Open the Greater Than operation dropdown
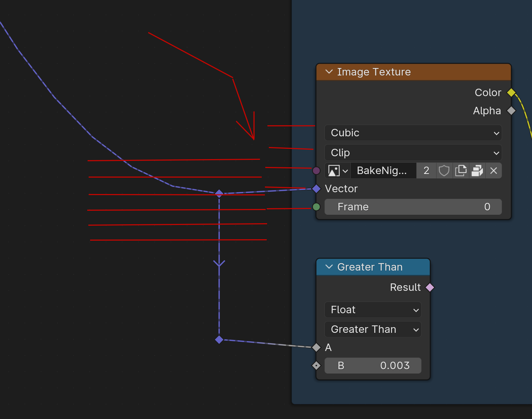 (x=373, y=329)
